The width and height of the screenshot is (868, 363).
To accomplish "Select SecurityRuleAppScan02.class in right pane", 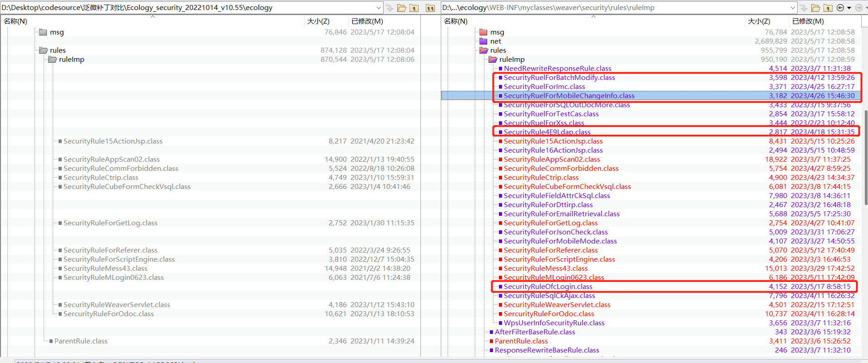I will click(x=552, y=159).
